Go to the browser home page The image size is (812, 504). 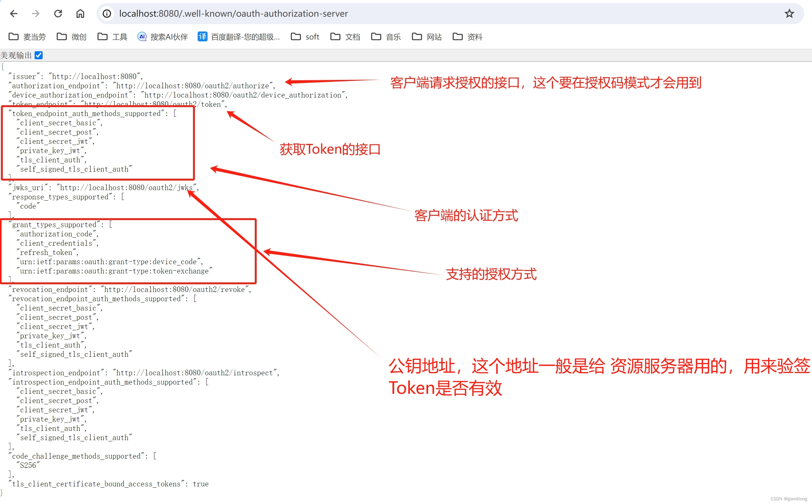[80, 14]
